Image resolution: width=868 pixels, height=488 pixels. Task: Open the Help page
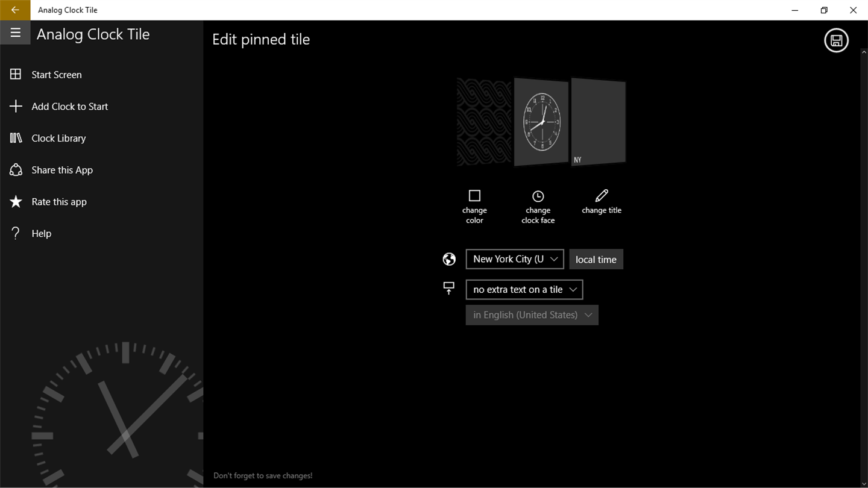(101, 233)
